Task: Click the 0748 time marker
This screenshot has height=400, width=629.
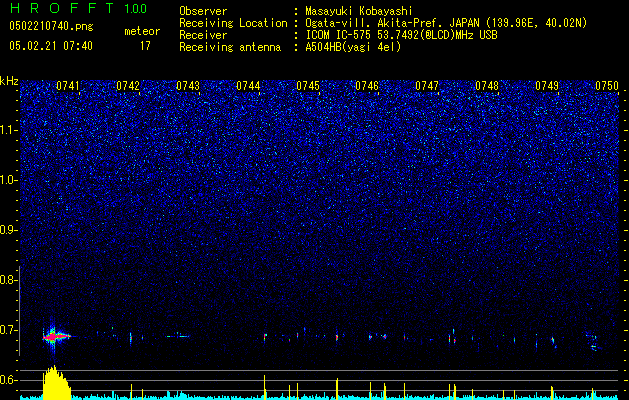Action: pyautogui.click(x=487, y=86)
